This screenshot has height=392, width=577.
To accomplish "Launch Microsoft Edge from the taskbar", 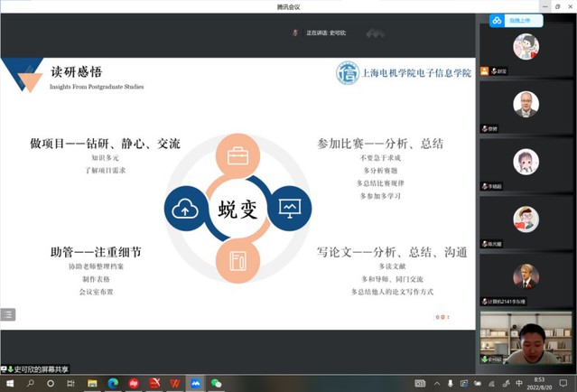I will tap(113, 384).
